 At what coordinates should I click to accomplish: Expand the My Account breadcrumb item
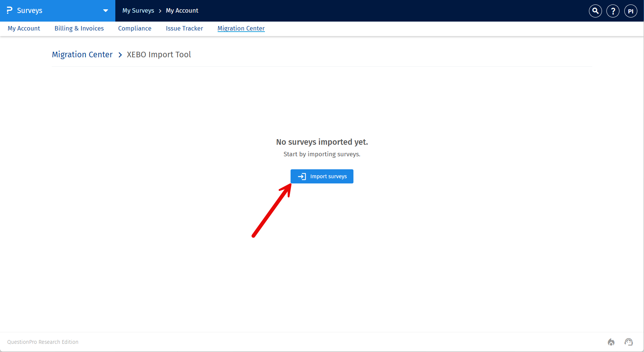182,10
